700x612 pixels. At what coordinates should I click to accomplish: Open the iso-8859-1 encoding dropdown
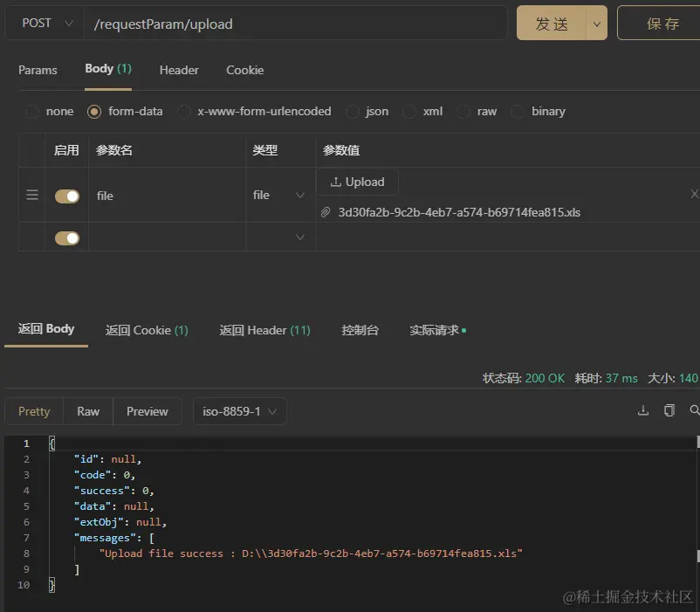click(x=239, y=410)
